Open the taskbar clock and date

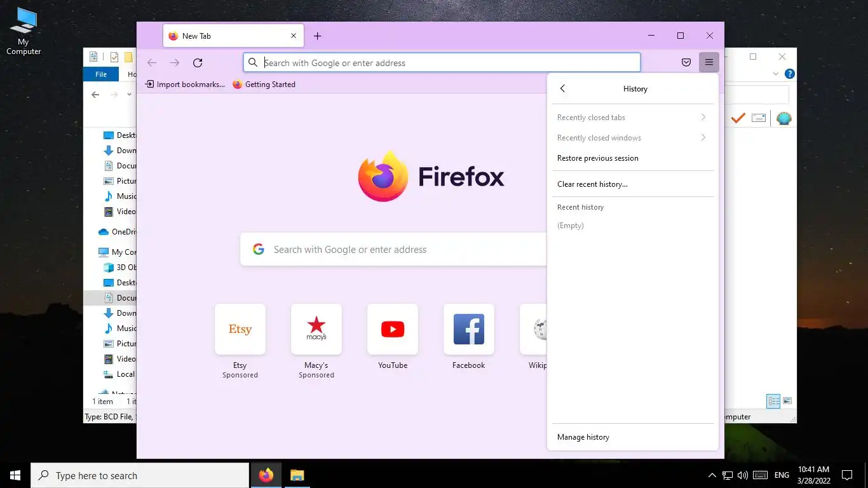(814, 475)
